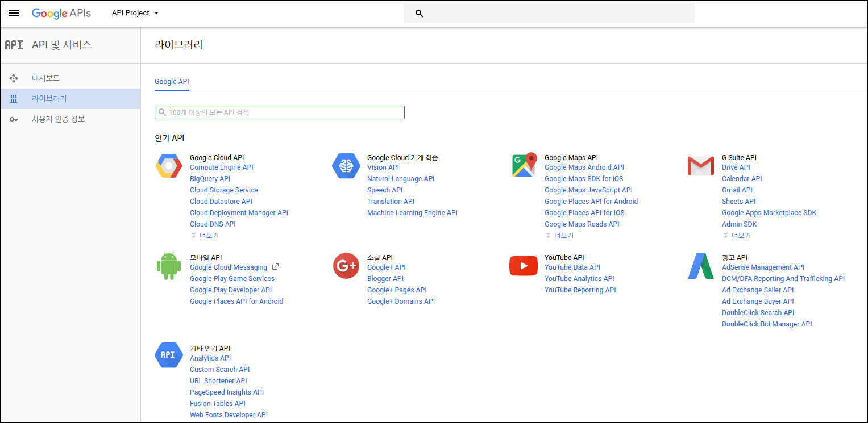
Task: Open Cloud DNS API link
Action: (213, 224)
